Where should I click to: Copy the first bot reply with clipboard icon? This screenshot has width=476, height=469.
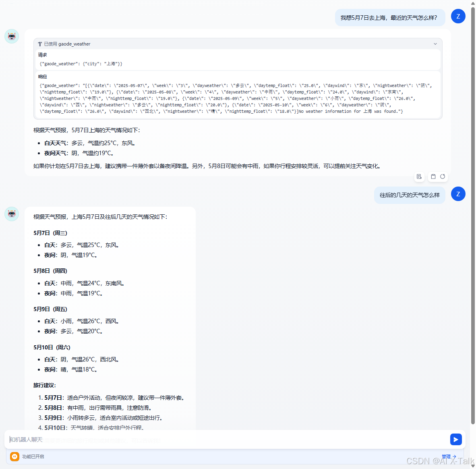(x=433, y=176)
